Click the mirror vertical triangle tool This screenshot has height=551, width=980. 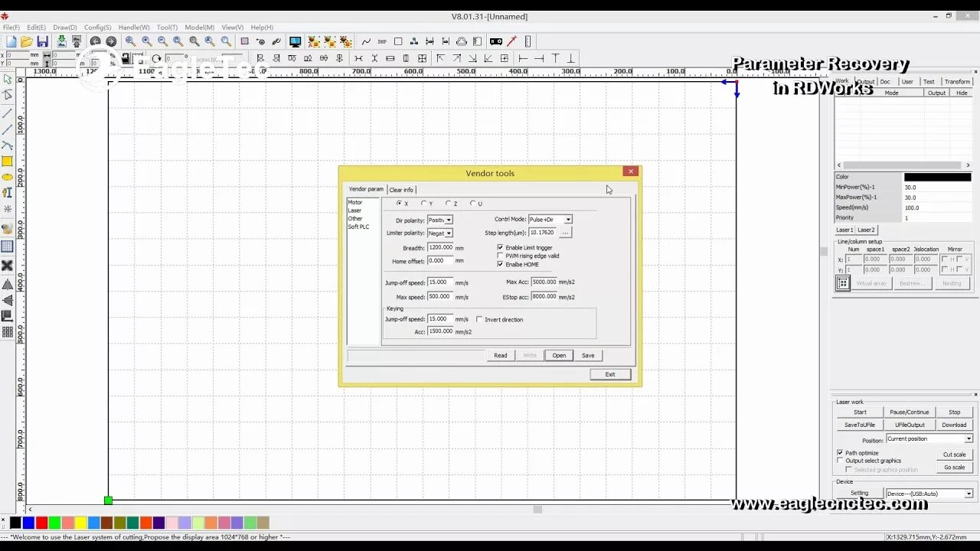pyautogui.click(x=7, y=300)
